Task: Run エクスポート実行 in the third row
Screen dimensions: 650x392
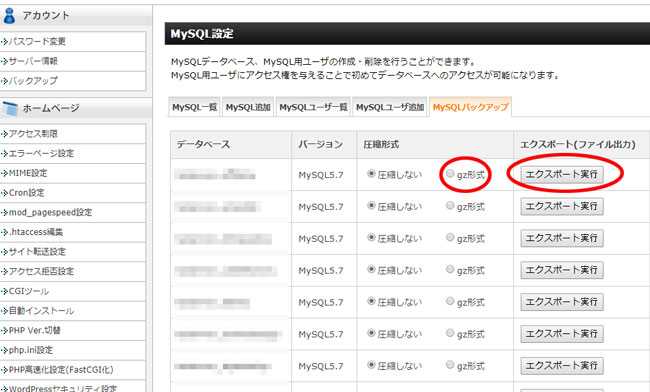Action: (x=562, y=238)
